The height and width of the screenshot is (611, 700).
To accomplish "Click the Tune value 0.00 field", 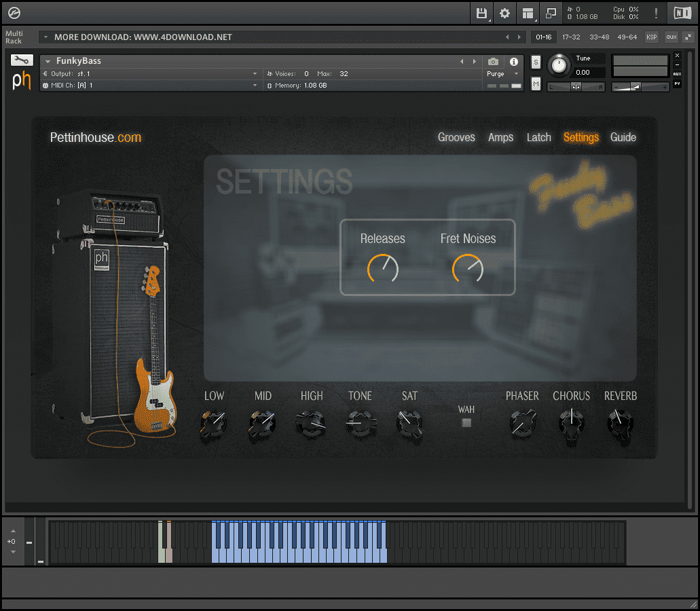I will point(589,73).
